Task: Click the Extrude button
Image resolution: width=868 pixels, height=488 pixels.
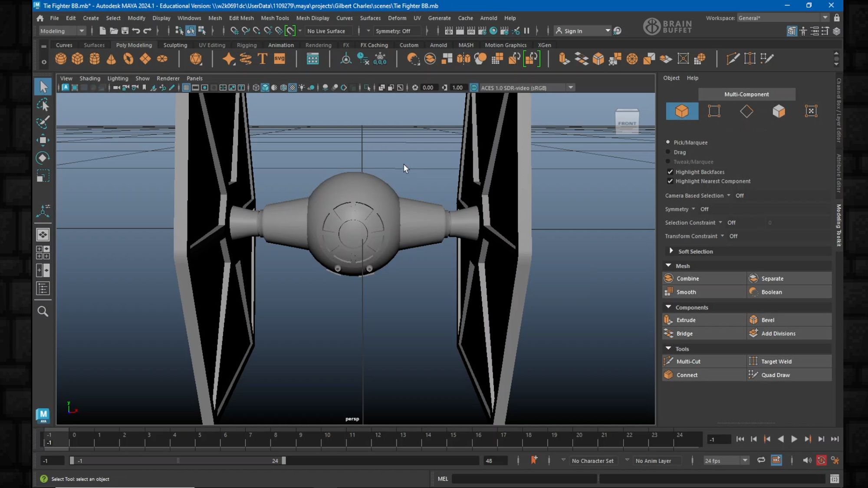Action: coord(686,320)
